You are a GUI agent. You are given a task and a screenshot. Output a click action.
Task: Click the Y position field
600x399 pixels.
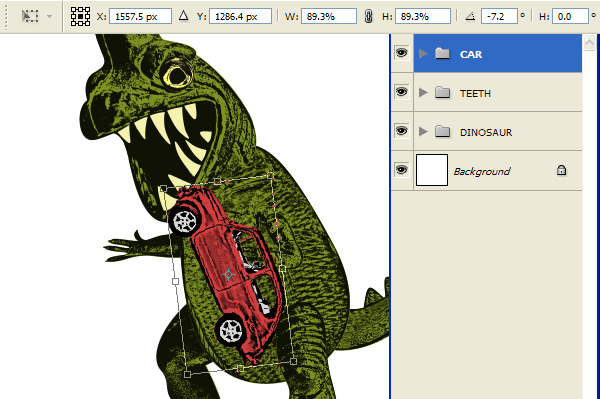coord(240,16)
